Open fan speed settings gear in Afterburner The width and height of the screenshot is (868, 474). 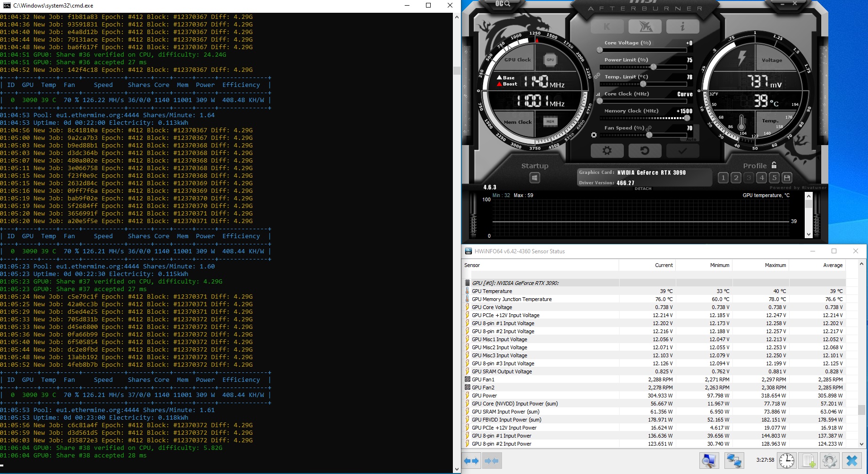pos(594,135)
